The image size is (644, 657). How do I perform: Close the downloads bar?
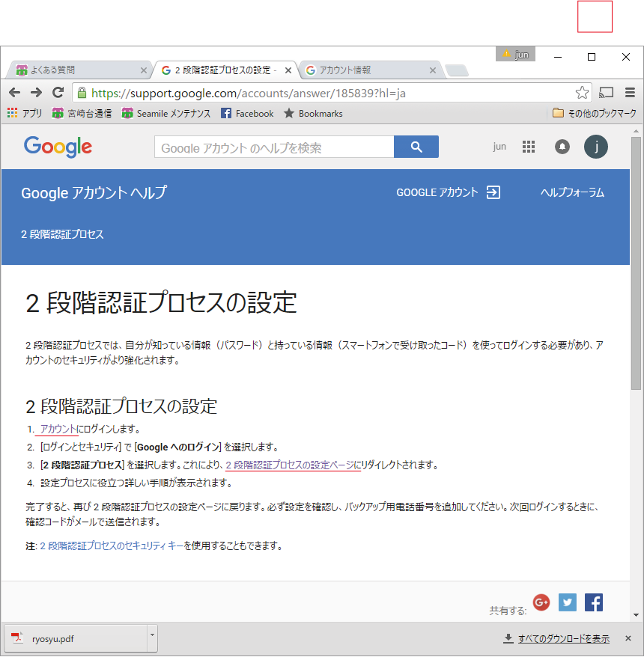[628, 638]
